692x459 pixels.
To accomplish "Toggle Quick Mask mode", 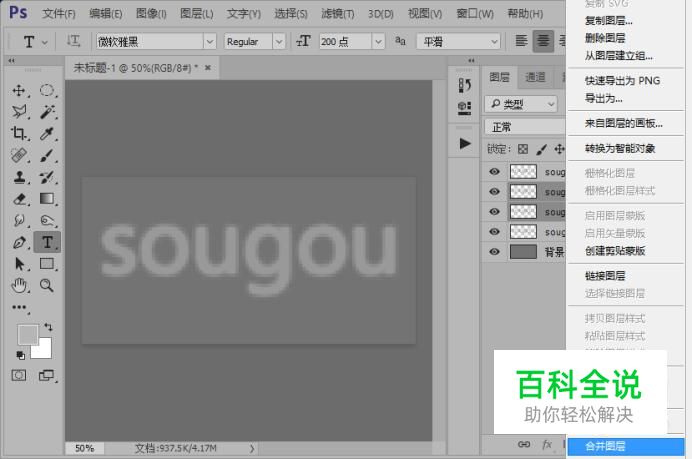I will [x=19, y=376].
